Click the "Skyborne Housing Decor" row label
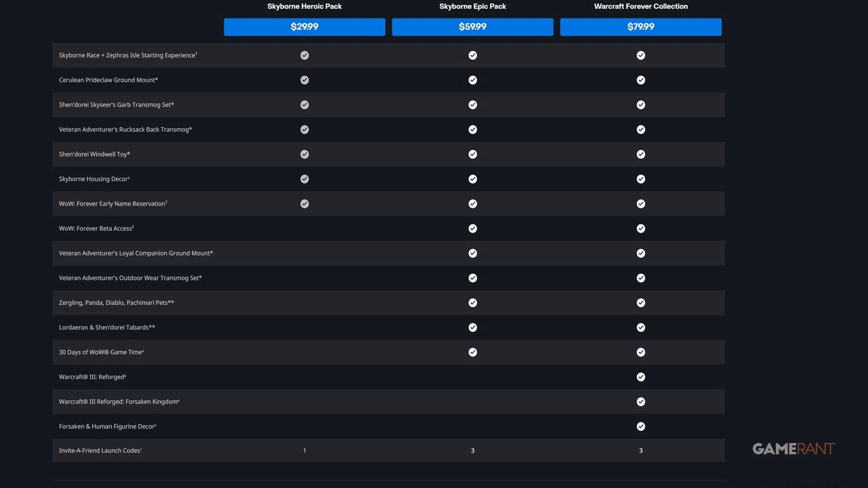This screenshot has height=488, width=868. (94, 179)
